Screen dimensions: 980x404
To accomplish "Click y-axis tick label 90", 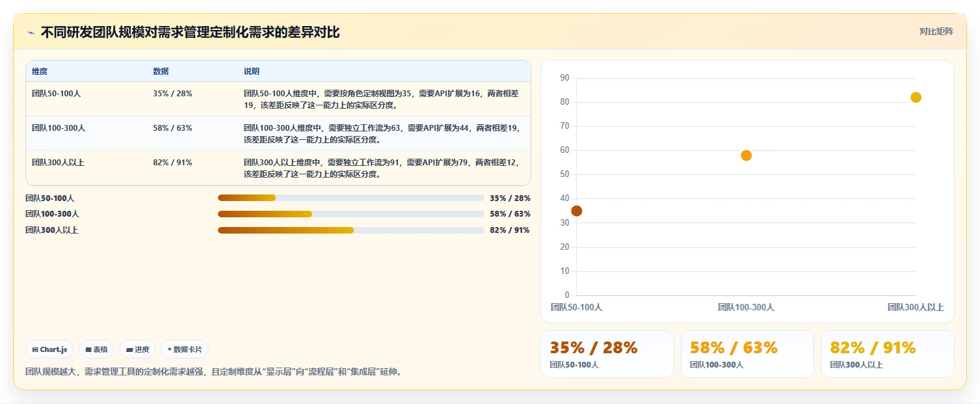I will 564,78.
